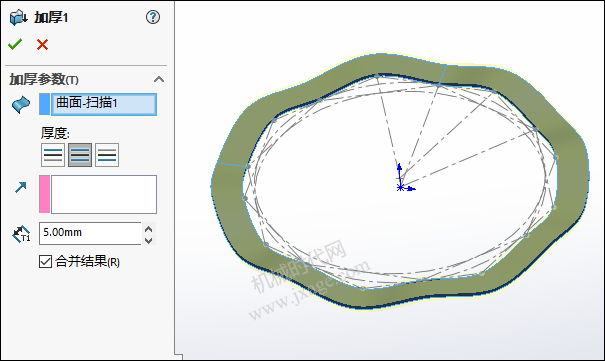The image size is (605, 361).
Task: Click the pink direction color swatch
Action: point(44,194)
